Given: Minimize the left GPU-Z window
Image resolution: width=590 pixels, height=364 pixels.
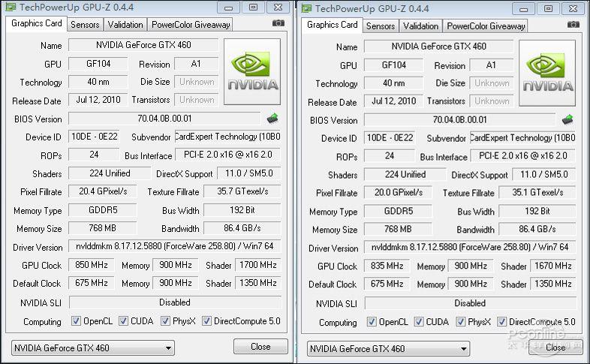Looking at the screenshot, I should pyautogui.click(x=228, y=8).
